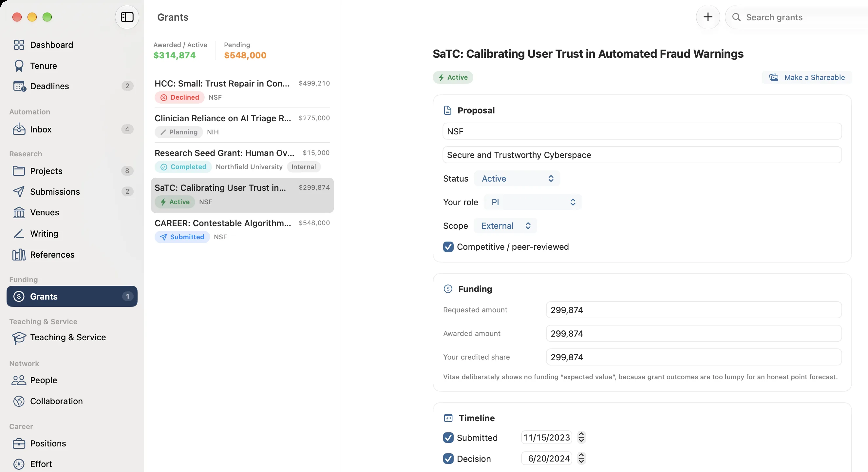The height and width of the screenshot is (472, 868).
Task: Select the HCC: Small: Trust Repair grant
Action: (242, 90)
